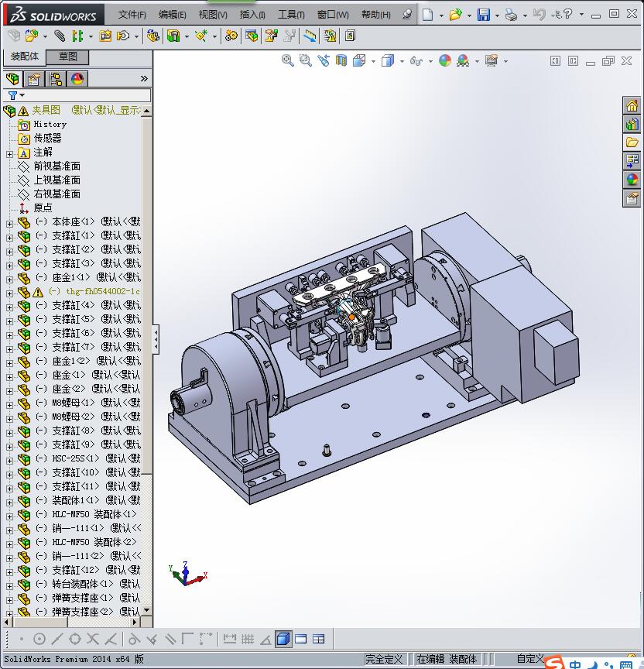644x669 pixels.
Task: Select the Mate paperclip tool
Action: coord(60,36)
